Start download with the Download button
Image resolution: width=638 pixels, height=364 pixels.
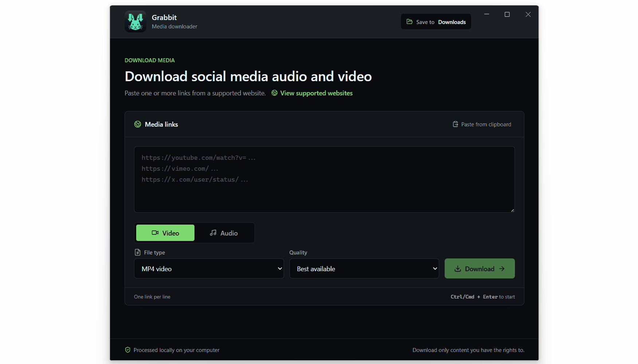click(480, 269)
